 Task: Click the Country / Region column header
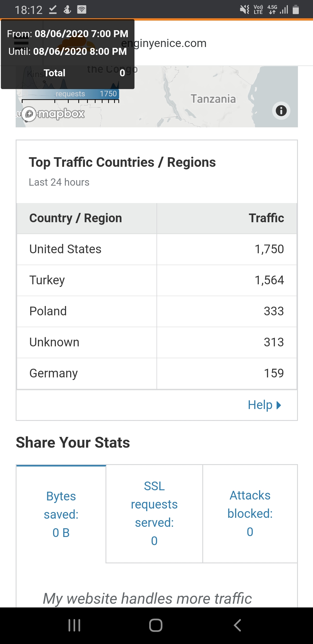coord(87,218)
